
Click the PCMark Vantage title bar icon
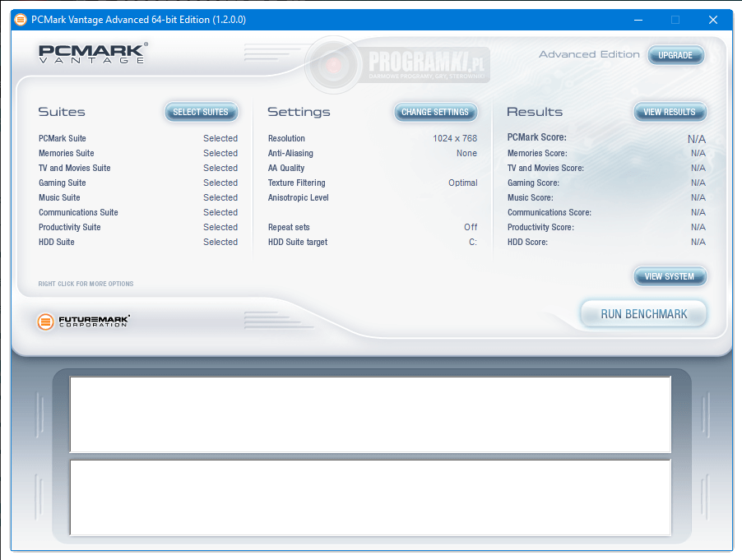pos(21,20)
